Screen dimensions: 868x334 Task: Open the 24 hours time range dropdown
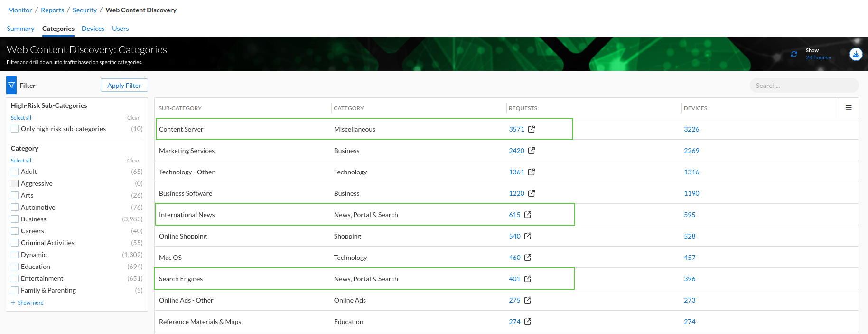point(818,57)
